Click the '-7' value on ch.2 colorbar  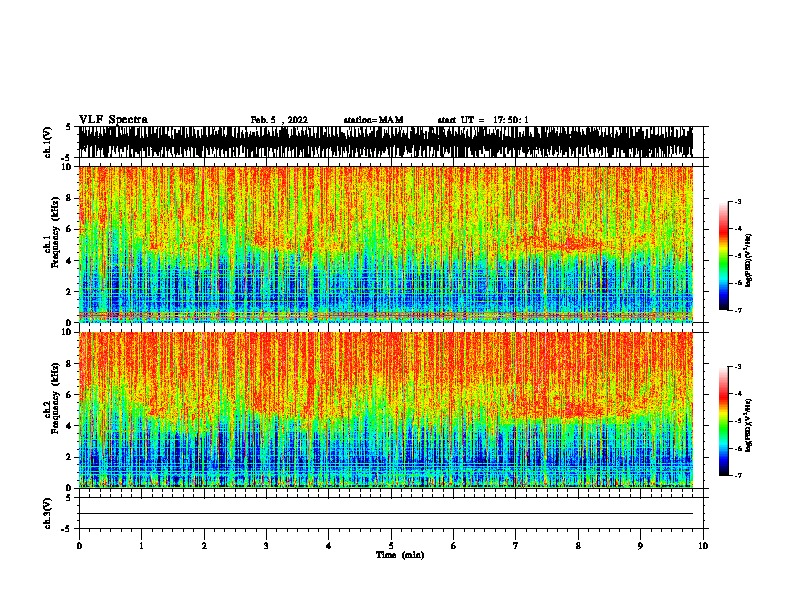coord(738,476)
